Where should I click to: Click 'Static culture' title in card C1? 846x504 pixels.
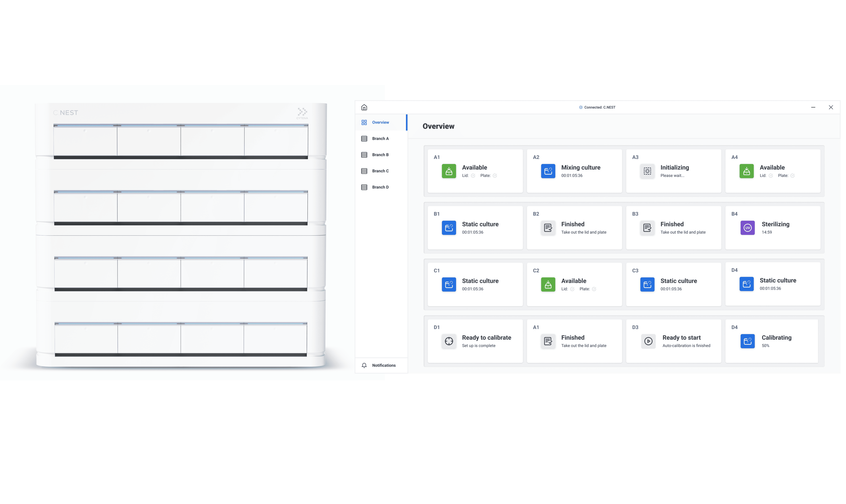(x=480, y=281)
